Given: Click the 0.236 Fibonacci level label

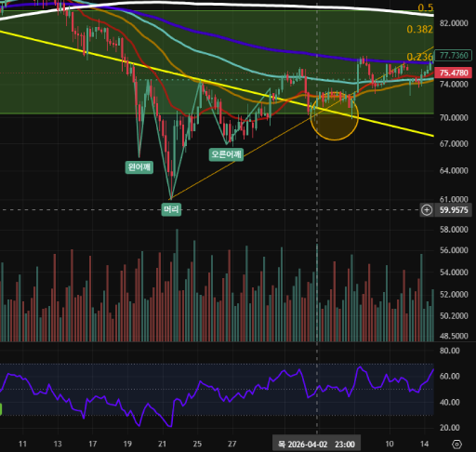Looking at the screenshot, I should (419, 57).
